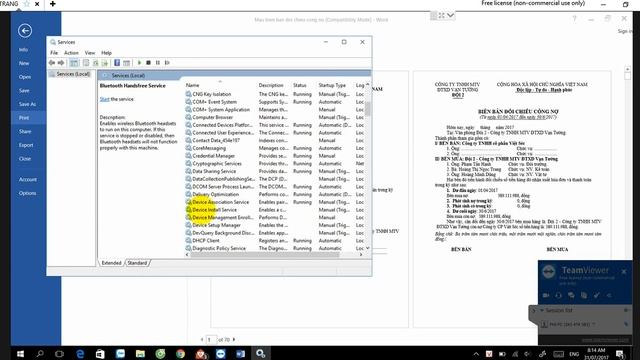Open the Windows Start menu
This screenshot has width=640, height=360.
(20, 354)
